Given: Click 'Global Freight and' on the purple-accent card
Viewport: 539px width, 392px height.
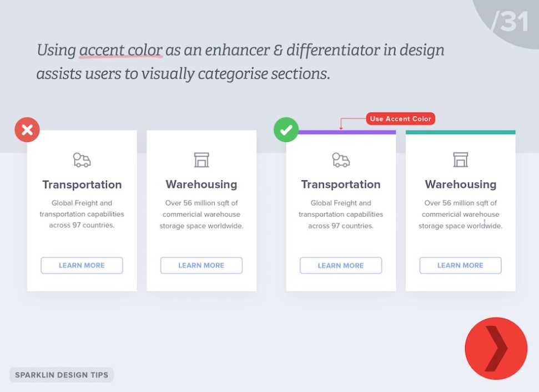Looking at the screenshot, I should pos(341,203).
